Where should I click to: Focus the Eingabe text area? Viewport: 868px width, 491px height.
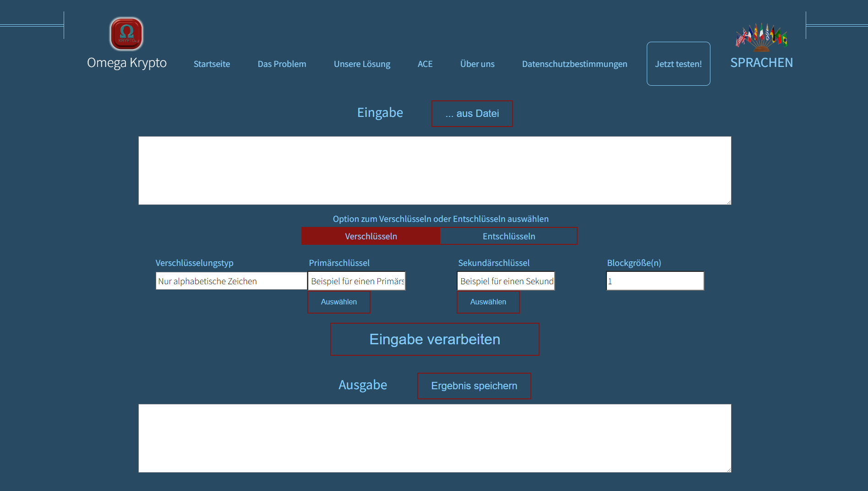coord(434,171)
